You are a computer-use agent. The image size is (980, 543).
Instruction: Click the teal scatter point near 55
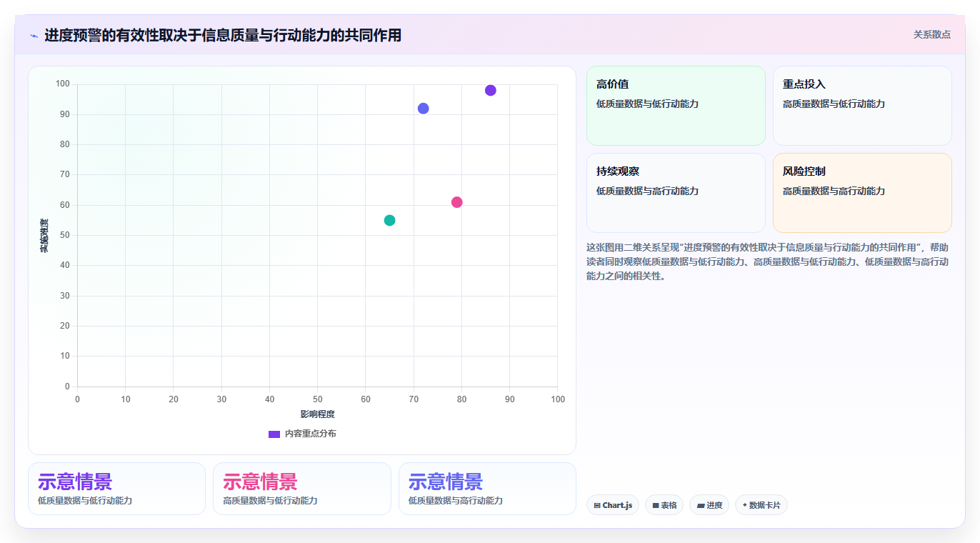click(x=389, y=220)
